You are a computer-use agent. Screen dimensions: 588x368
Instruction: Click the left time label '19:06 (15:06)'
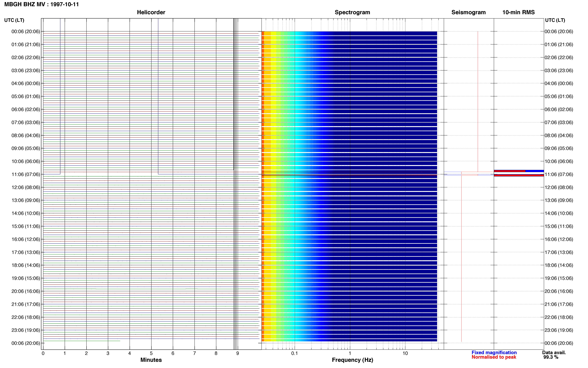pos(26,278)
